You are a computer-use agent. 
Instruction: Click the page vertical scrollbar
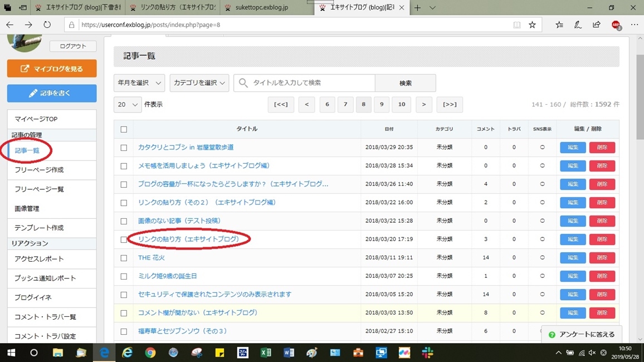(640, 97)
